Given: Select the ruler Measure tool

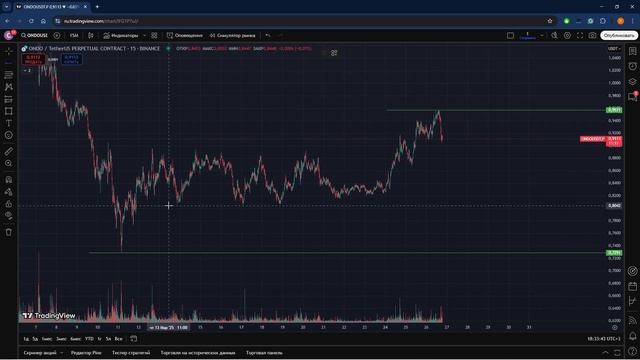Looking at the screenshot, I should click(9, 151).
